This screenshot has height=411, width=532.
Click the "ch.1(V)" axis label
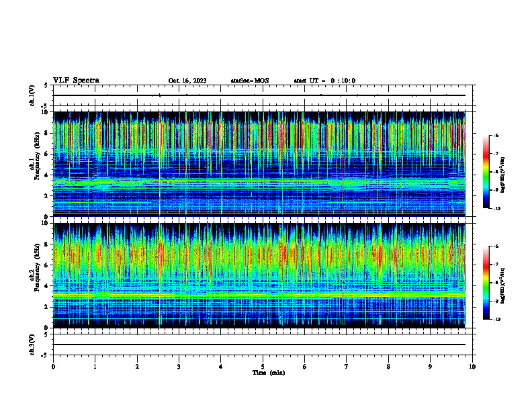tap(32, 95)
